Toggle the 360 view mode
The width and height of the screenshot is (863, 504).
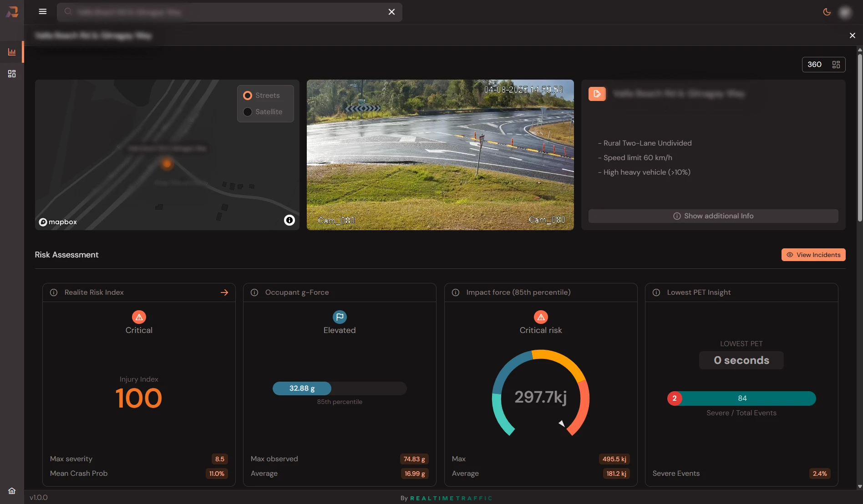pos(814,64)
